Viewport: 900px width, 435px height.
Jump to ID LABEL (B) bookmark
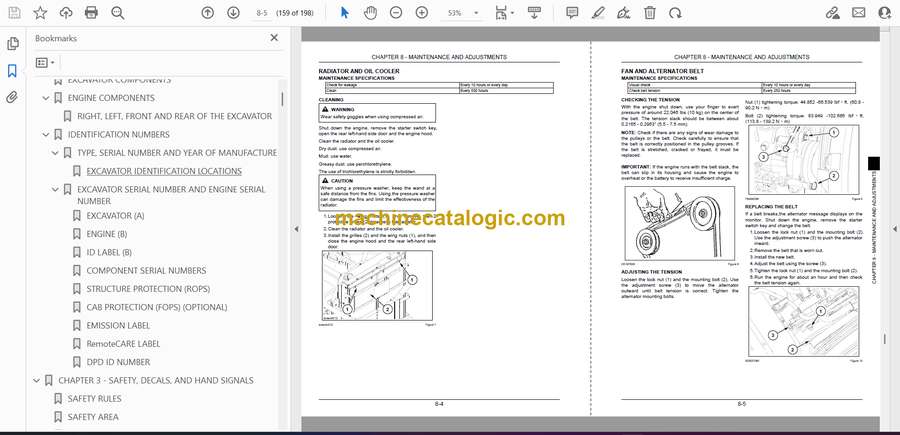click(x=109, y=253)
